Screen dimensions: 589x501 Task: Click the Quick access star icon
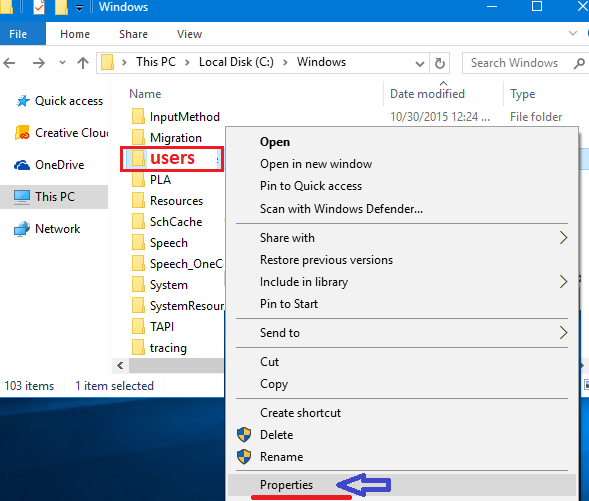[23, 101]
